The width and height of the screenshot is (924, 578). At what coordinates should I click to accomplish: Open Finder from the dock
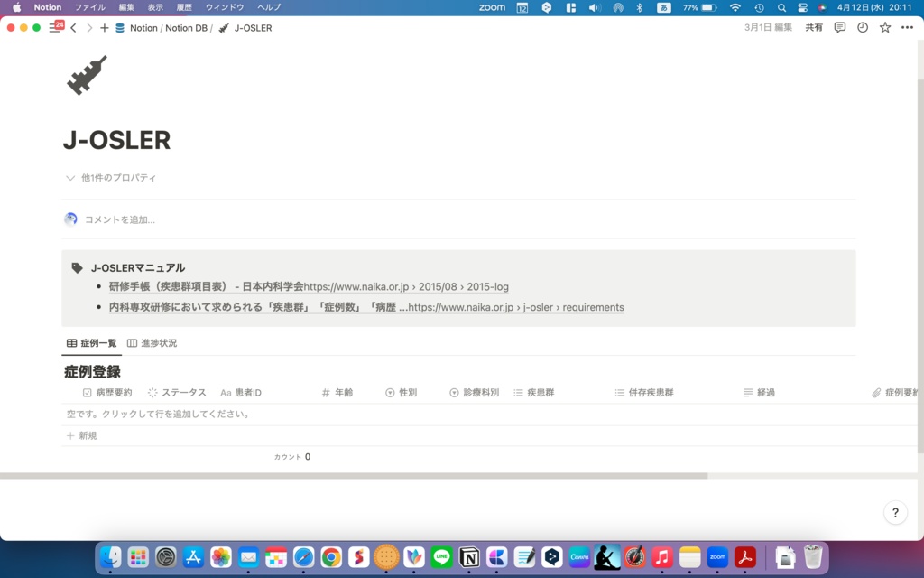(110, 556)
